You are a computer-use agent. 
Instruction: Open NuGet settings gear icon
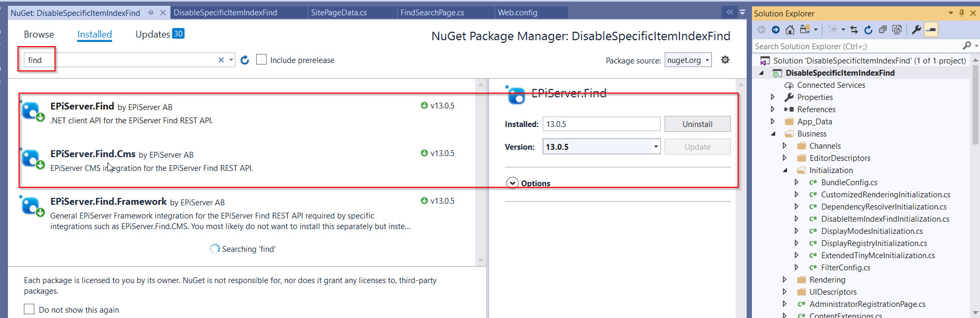coord(725,60)
